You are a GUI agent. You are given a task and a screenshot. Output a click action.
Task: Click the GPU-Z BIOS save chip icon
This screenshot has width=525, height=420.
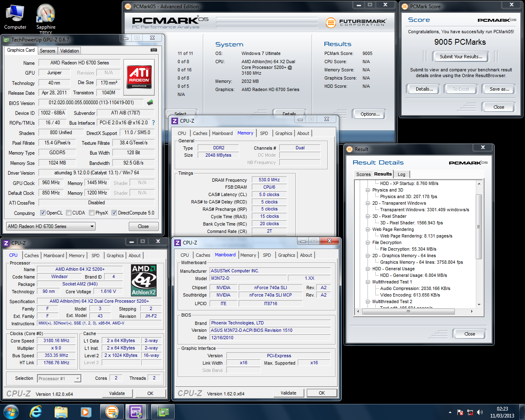(150, 103)
